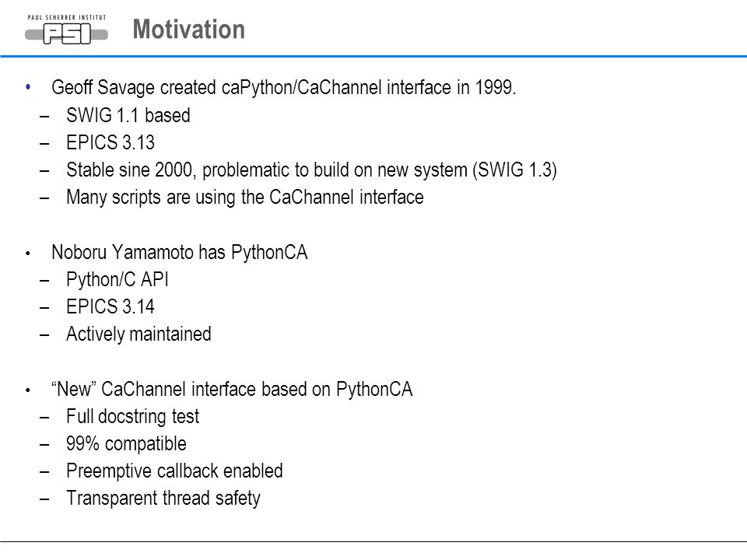Click the SWIG 1.3 parenthetical text
This screenshot has height=560, width=747.
pos(515,170)
